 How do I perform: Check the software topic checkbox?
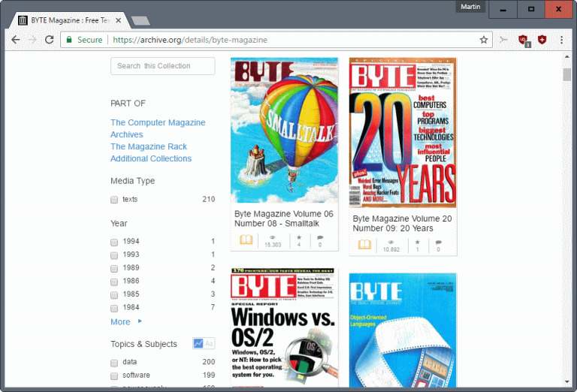114,376
